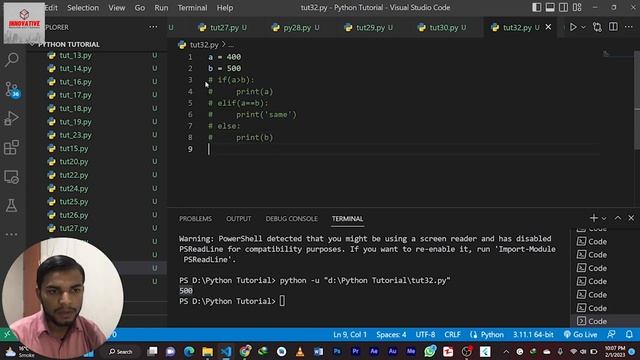The image size is (640, 360).
Task: Change line endings via CRLF indicator
Action: point(452,334)
